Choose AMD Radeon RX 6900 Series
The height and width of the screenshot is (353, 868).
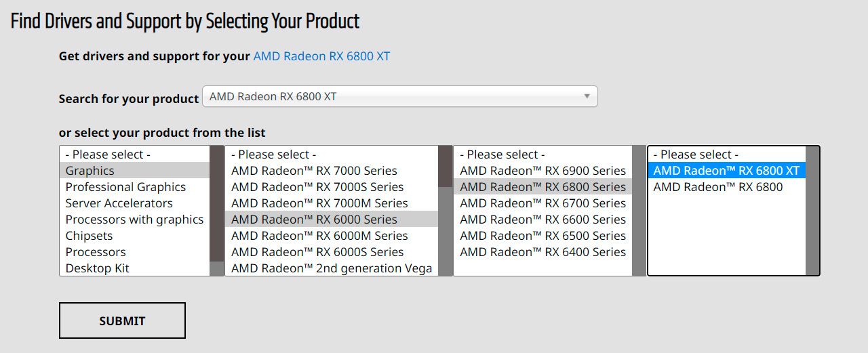click(x=542, y=171)
